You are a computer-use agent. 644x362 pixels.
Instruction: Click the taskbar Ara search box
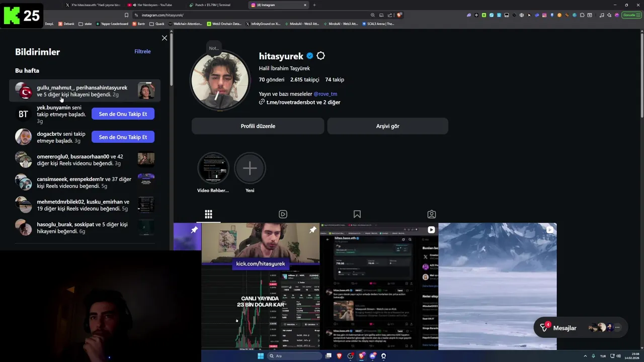(294, 356)
